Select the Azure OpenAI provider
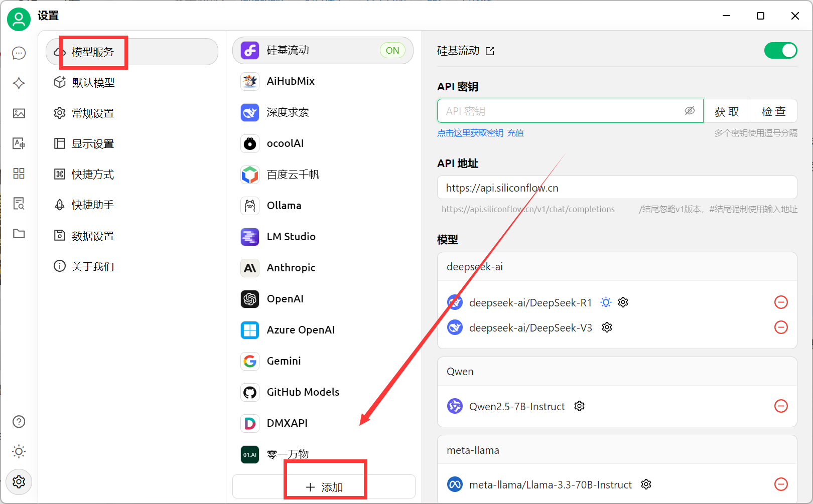Image resolution: width=813 pixels, height=504 pixels. [x=323, y=330]
